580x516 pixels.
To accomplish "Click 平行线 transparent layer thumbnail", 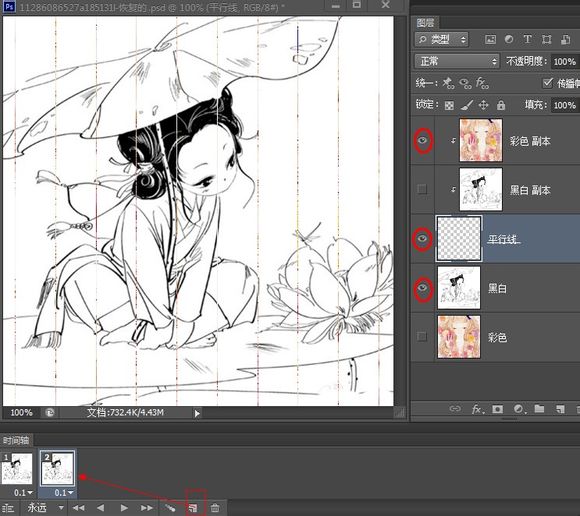I will 459,239.
